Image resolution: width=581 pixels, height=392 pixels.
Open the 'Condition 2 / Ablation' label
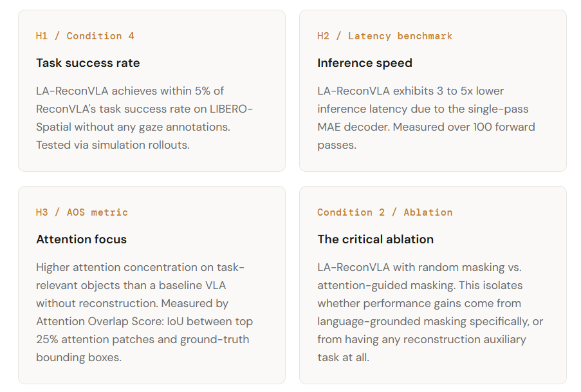(385, 212)
